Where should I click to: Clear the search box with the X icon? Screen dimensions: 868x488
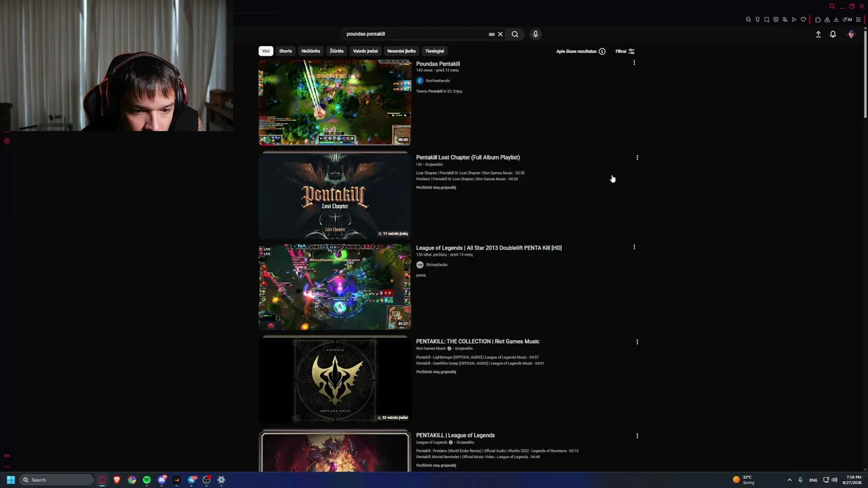pyautogui.click(x=500, y=34)
